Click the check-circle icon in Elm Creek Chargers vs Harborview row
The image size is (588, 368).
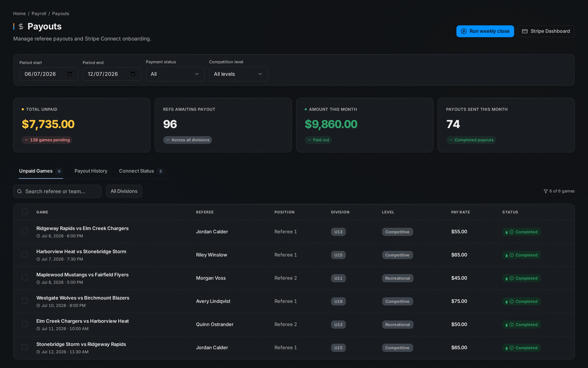pyautogui.click(x=511, y=325)
